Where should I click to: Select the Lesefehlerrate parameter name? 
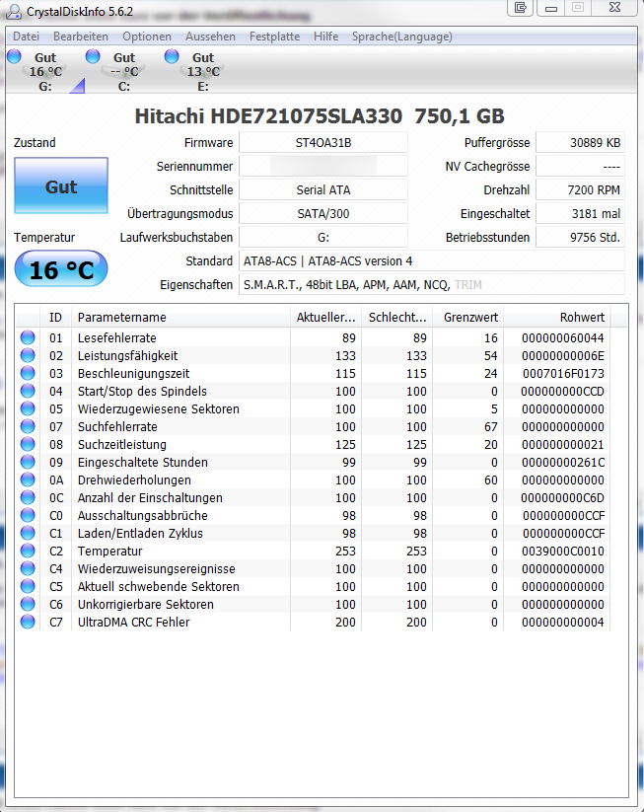pyautogui.click(x=117, y=338)
